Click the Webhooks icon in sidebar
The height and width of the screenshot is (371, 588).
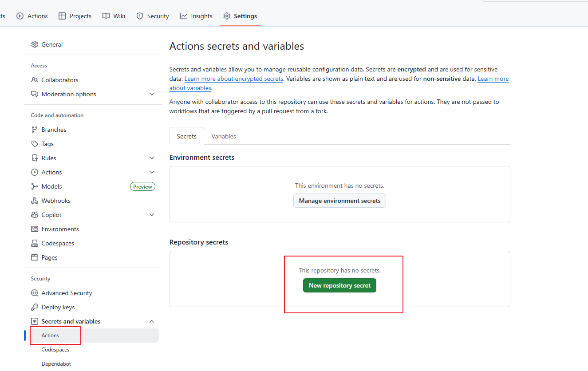coord(35,201)
